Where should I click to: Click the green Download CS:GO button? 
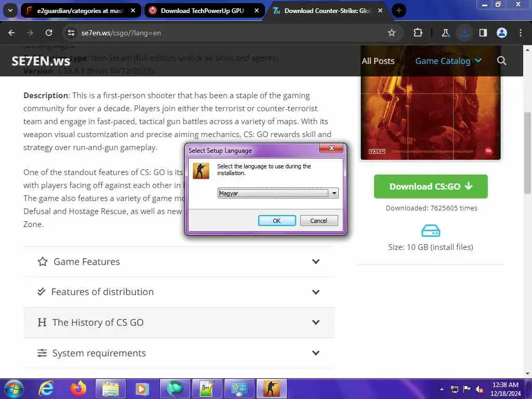431,187
